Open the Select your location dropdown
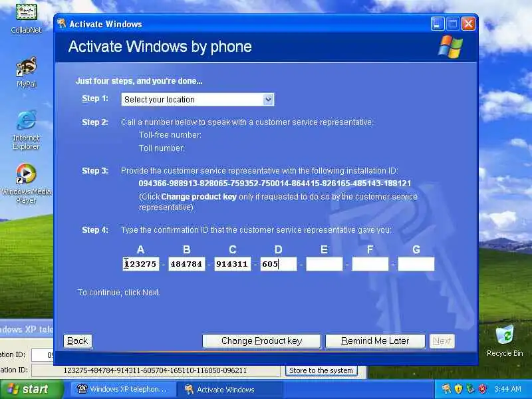 click(x=198, y=99)
